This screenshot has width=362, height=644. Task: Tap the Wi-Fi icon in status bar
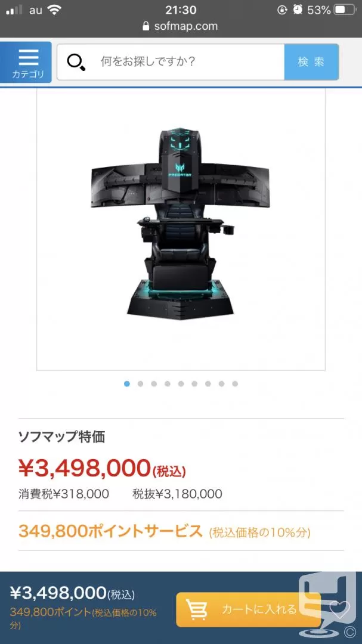coord(54,10)
